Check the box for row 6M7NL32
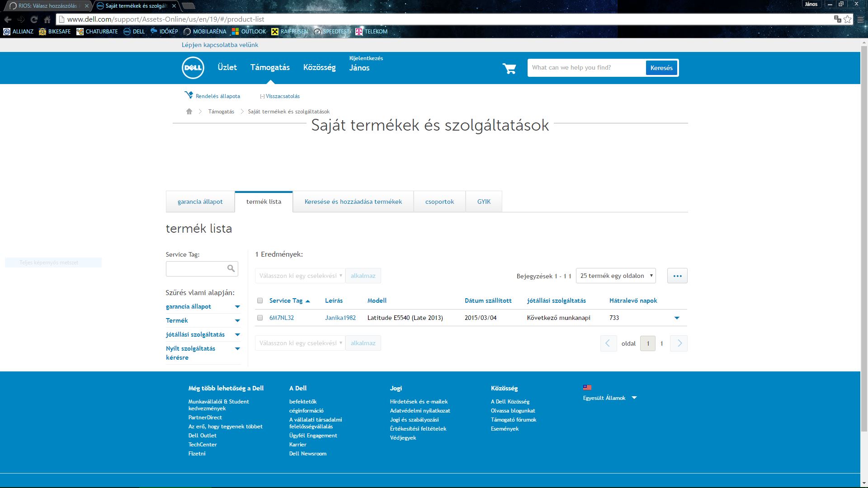This screenshot has height=488, width=868. pos(260,318)
